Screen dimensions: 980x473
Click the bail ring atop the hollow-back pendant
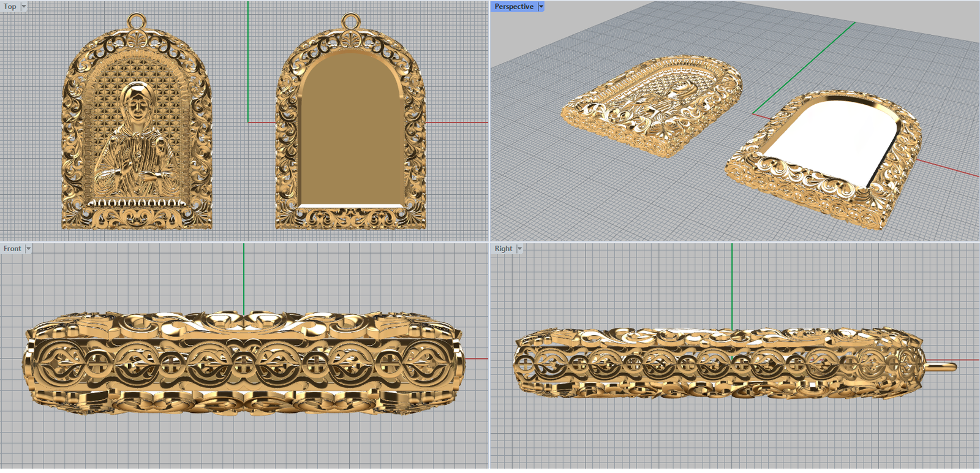[350, 20]
